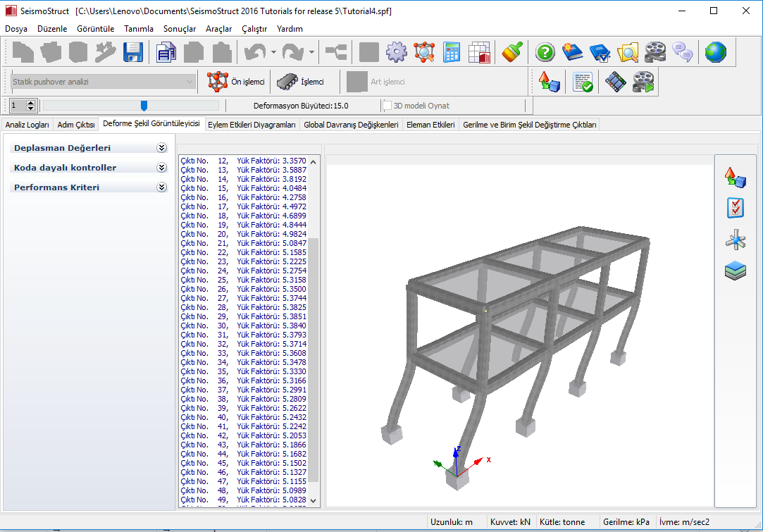This screenshot has height=532, width=763.
Task: Click the Ön işlemci button
Action: coord(236,82)
